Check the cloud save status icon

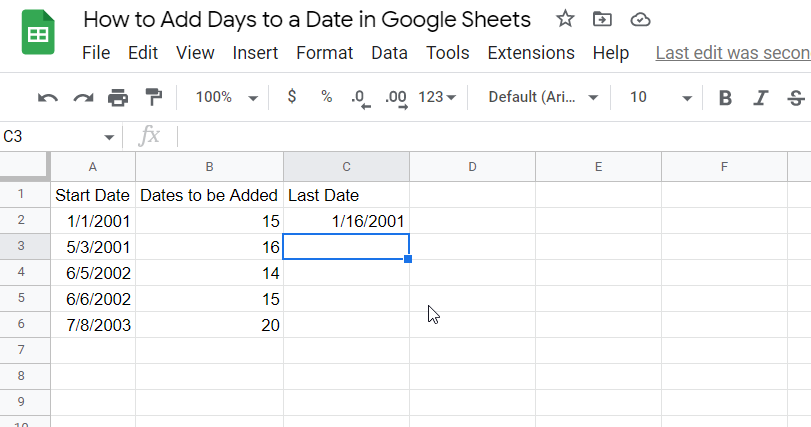[x=640, y=20]
